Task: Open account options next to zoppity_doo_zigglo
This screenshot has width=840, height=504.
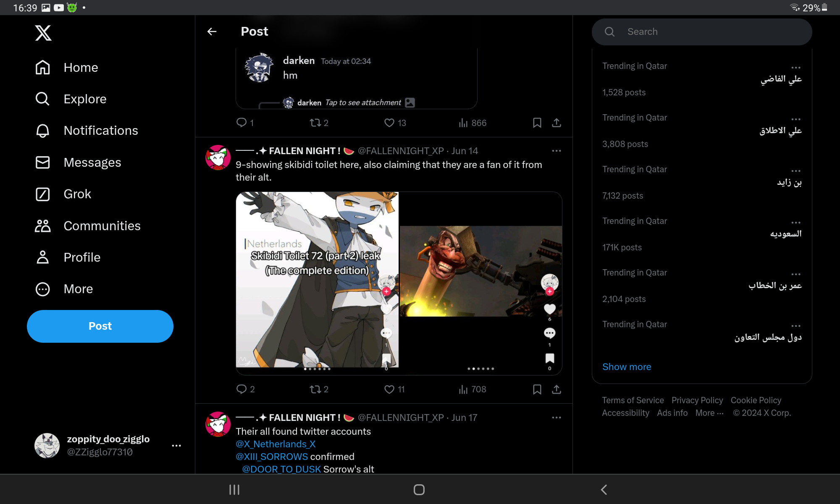Action: [176, 446]
